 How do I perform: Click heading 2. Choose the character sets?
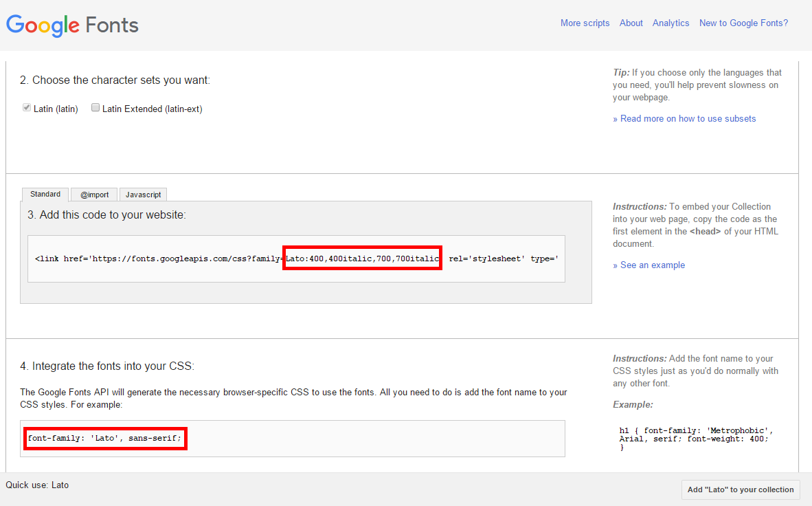click(115, 80)
